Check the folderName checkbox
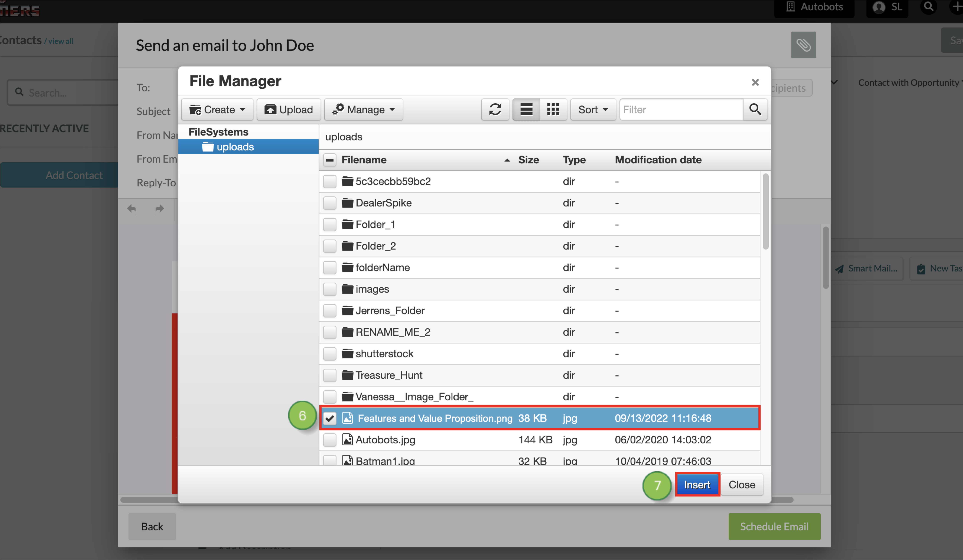The height and width of the screenshot is (560, 963). (x=330, y=267)
